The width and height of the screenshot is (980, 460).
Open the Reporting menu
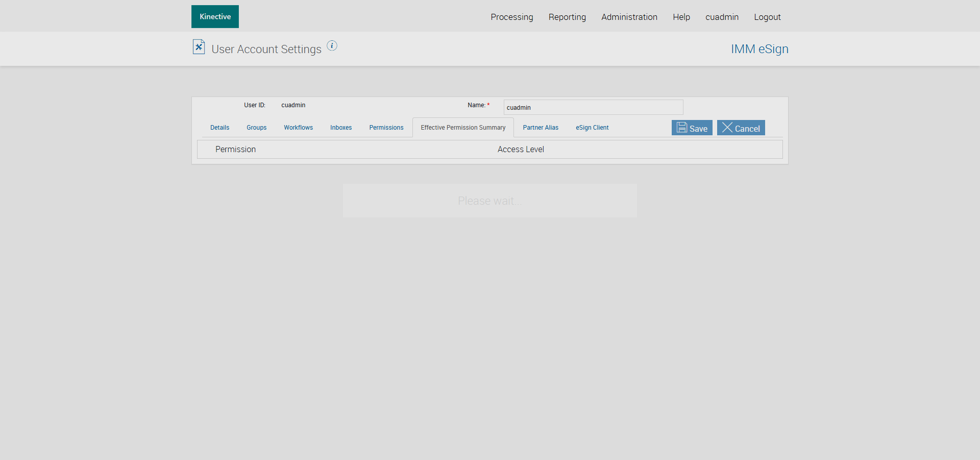point(567,17)
